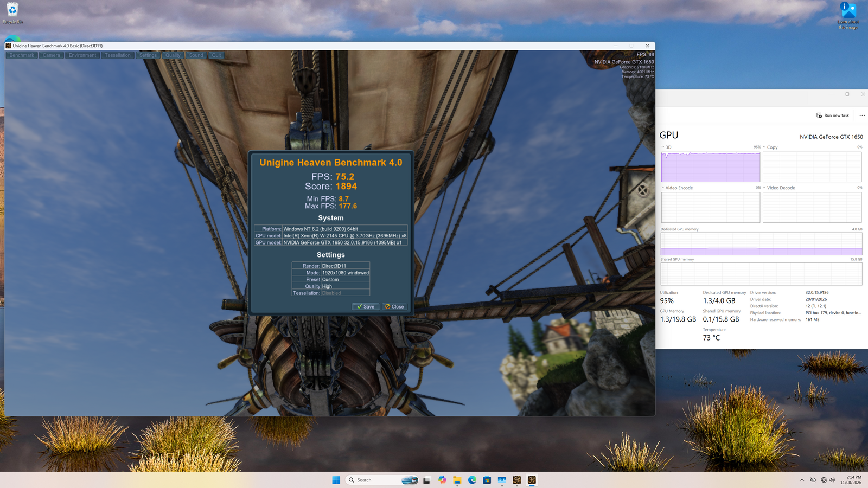This screenshot has height=488, width=868.
Task: Expand the Video Encode graph dropdown
Action: pyautogui.click(x=662, y=188)
